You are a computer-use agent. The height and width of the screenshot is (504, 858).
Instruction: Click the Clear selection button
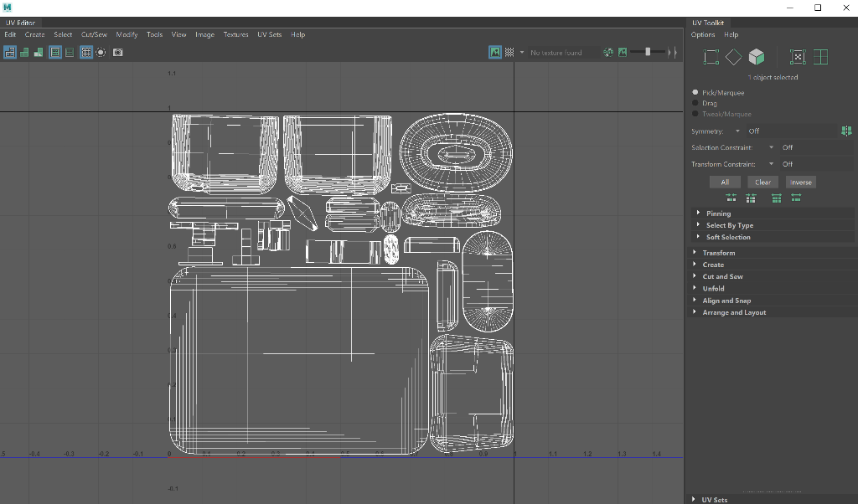pyautogui.click(x=762, y=182)
